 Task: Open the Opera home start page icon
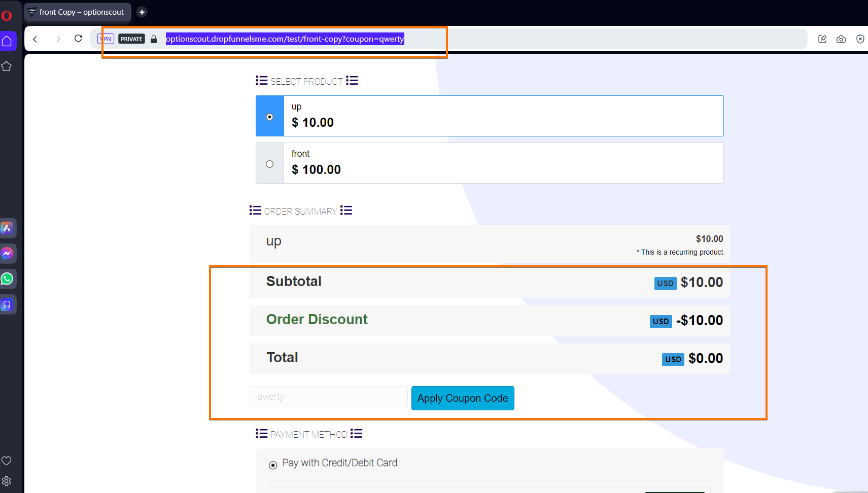click(x=7, y=41)
